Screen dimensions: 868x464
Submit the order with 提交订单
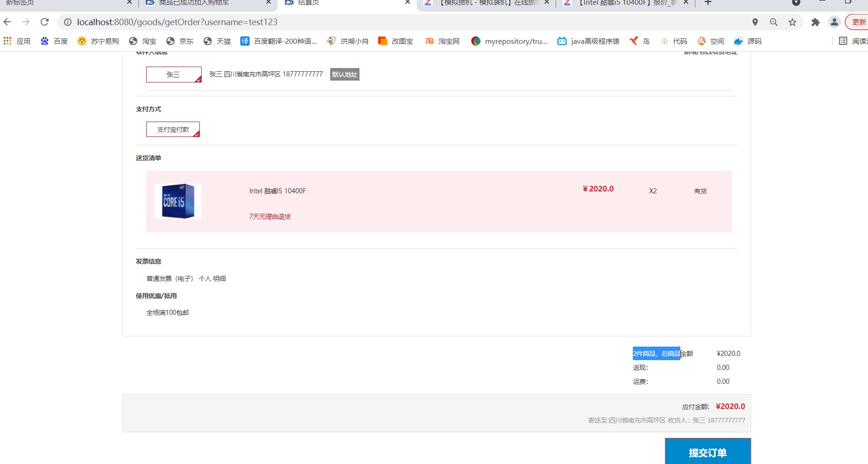point(708,451)
